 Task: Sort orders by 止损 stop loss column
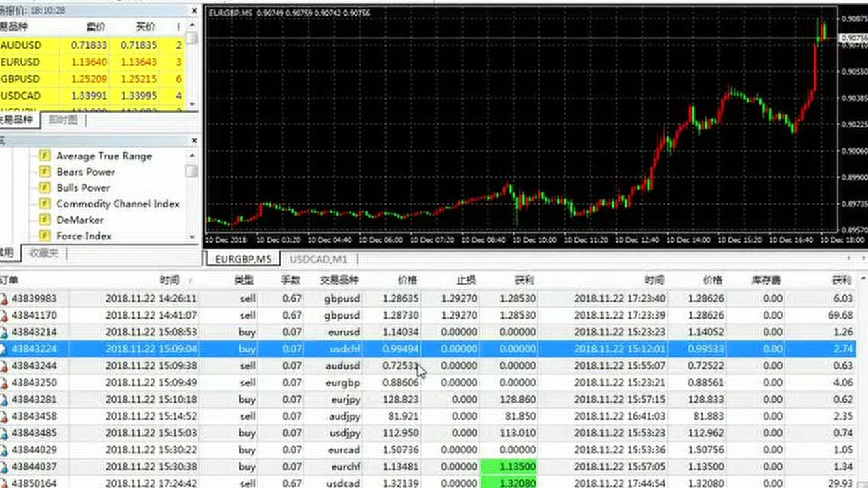point(465,280)
